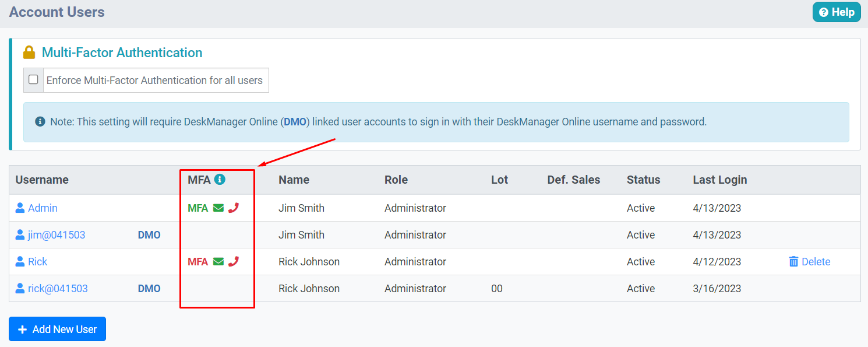Click Add New User button

(x=57, y=330)
